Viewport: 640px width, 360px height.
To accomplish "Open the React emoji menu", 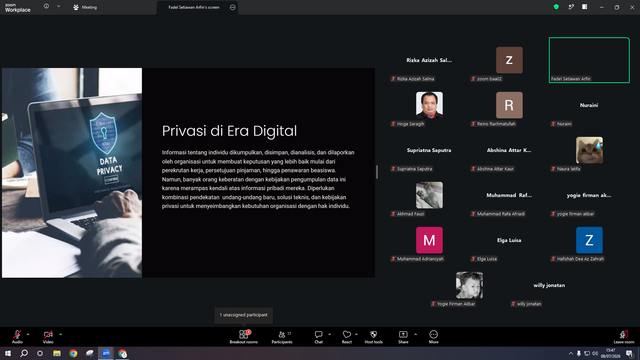I will pyautogui.click(x=347, y=336).
